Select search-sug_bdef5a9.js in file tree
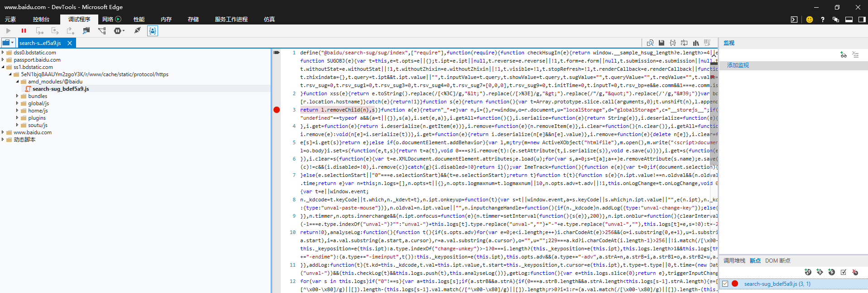The width and height of the screenshot is (868, 293). [x=60, y=89]
